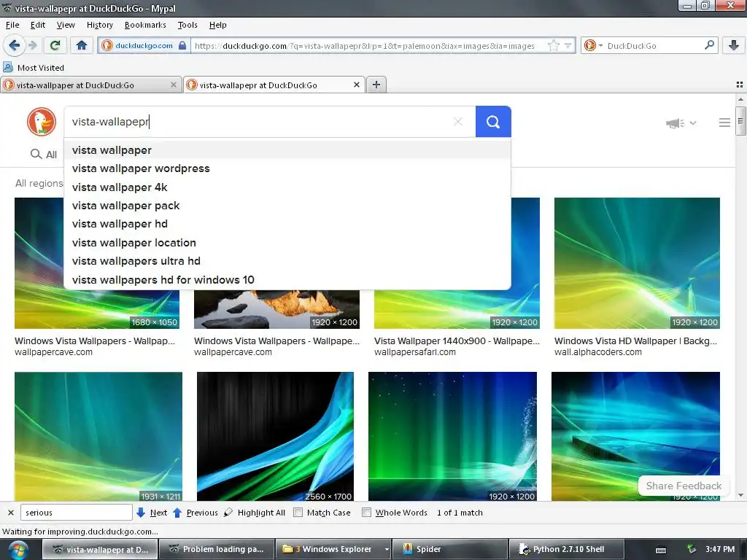Choose suggestion 'vista wallpaper pack'
Image resolution: width=747 pixels, height=560 pixels.
(x=287, y=206)
